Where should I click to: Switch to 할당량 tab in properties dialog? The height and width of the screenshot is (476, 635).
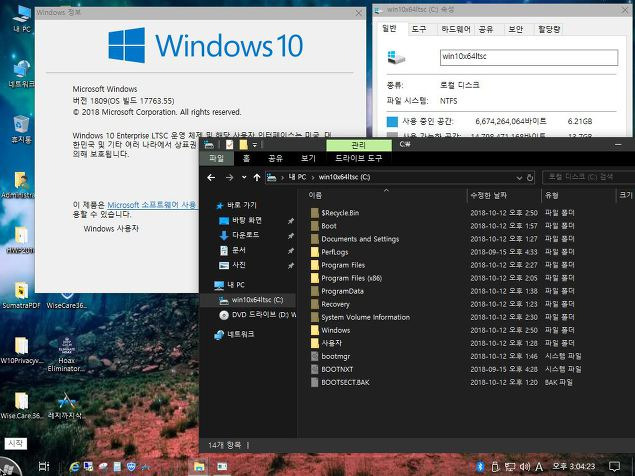pyautogui.click(x=549, y=29)
